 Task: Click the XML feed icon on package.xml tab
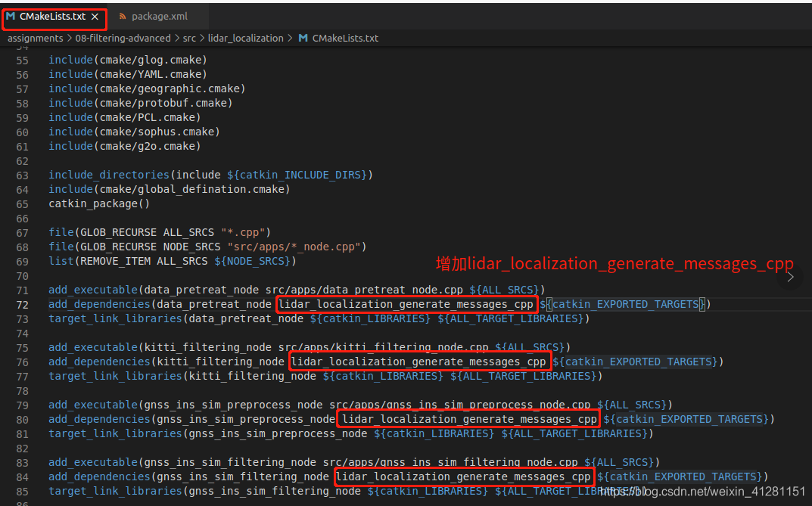coord(123,17)
